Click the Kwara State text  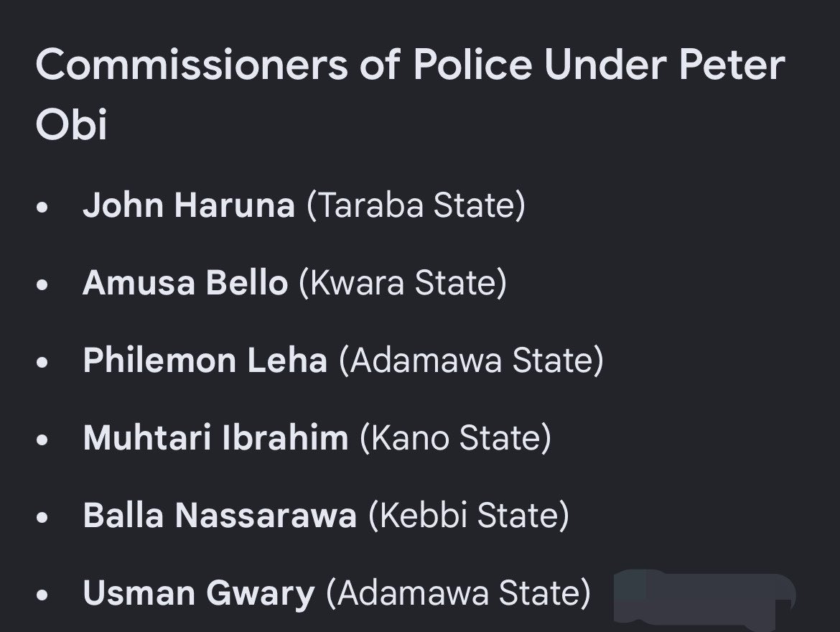click(x=403, y=282)
